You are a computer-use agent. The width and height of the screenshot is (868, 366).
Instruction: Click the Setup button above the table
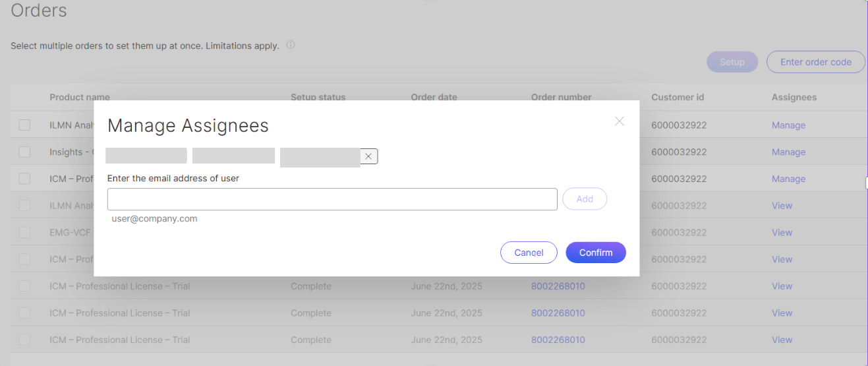pos(732,62)
